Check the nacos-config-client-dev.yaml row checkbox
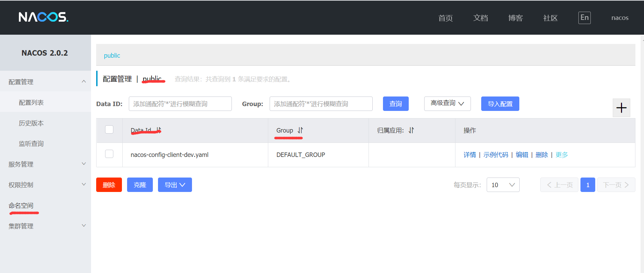The image size is (644, 273). 109,154
